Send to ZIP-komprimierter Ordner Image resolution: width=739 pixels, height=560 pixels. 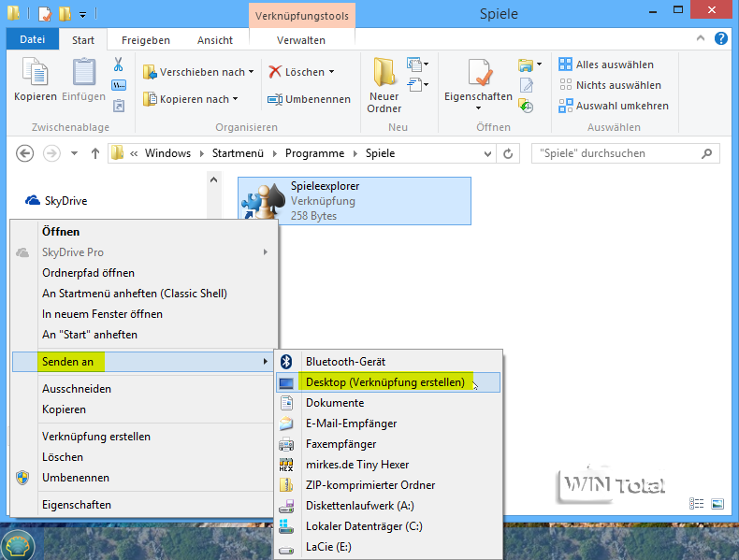click(388, 485)
